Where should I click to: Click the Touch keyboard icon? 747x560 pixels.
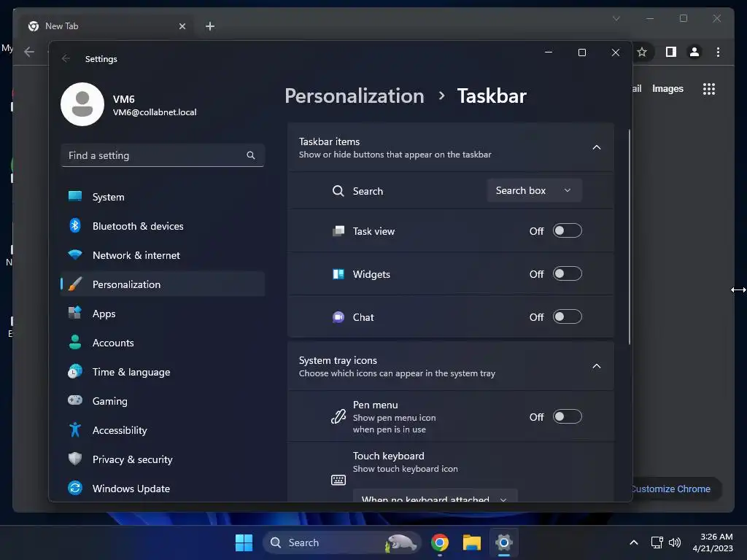(x=338, y=480)
